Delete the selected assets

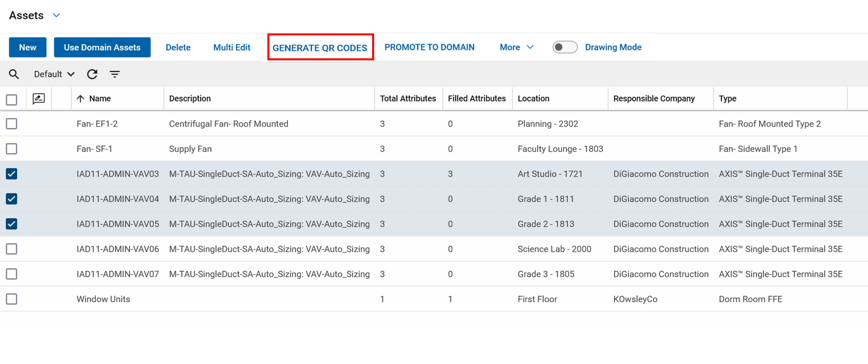178,47
